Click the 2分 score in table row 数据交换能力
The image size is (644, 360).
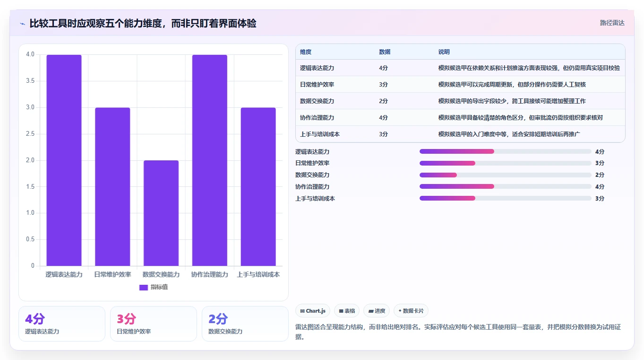pos(383,101)
